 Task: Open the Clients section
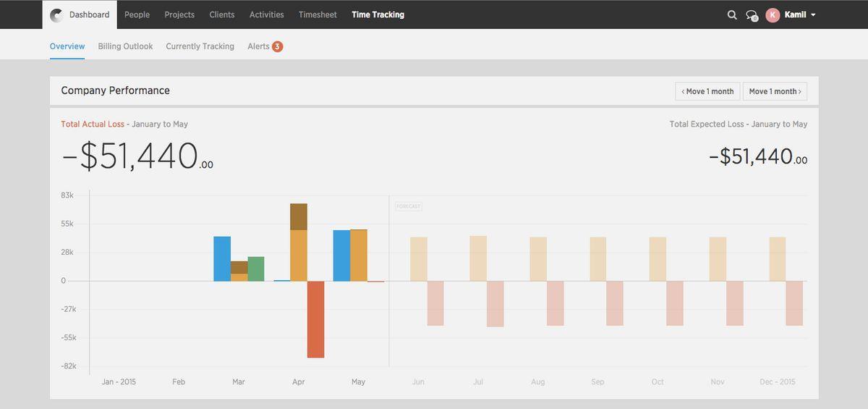pyautogui.click(x=222, y=14)
